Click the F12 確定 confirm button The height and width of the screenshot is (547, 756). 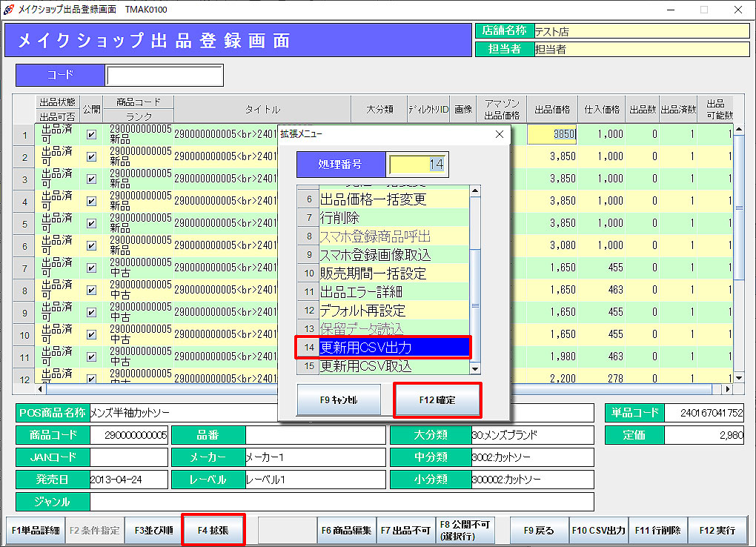[x=437, y=400]
